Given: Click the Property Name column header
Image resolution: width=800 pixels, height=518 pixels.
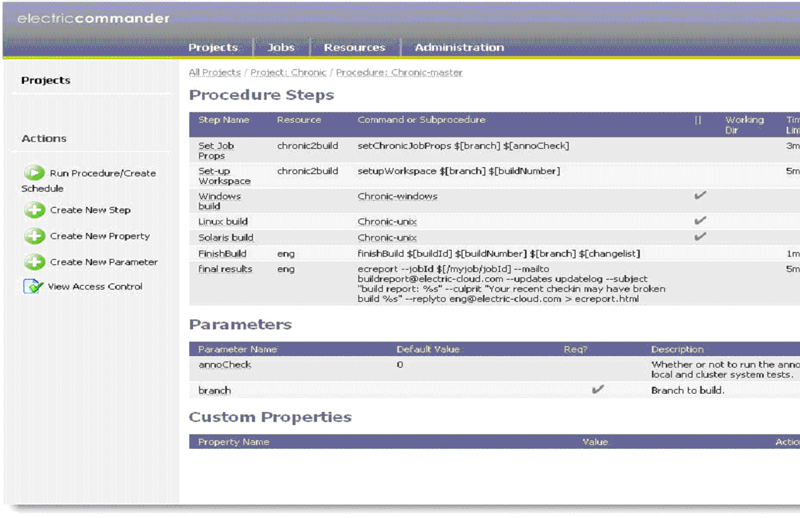Looking at the screenshot, I should (233, 441).
